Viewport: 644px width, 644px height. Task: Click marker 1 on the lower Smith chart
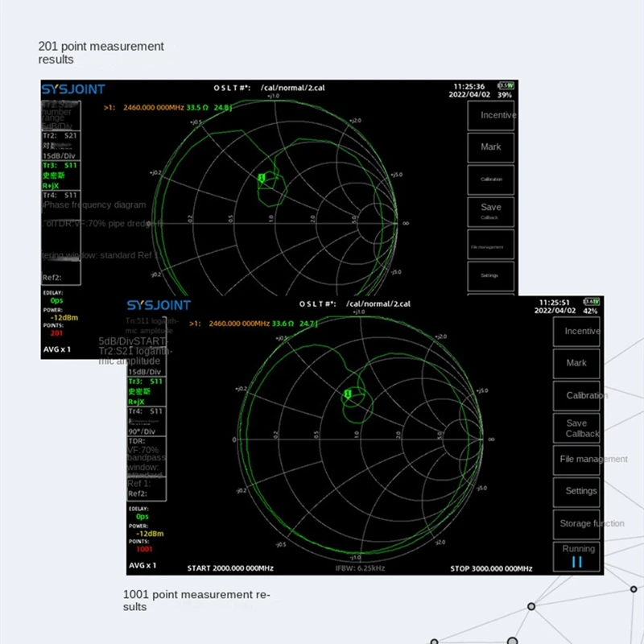348,394
